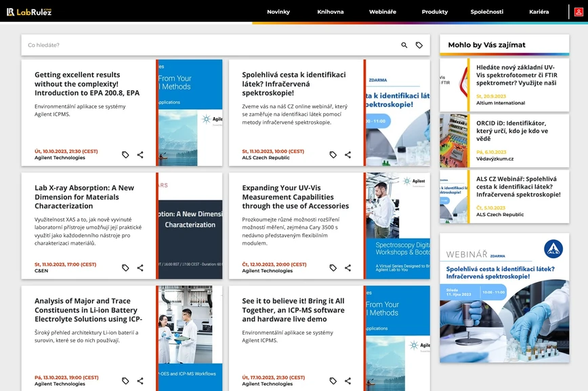Click tag icon on Spolehlivá cesta webinar card
This screenshot has height=391, width=588.
[x=333, y=155]
